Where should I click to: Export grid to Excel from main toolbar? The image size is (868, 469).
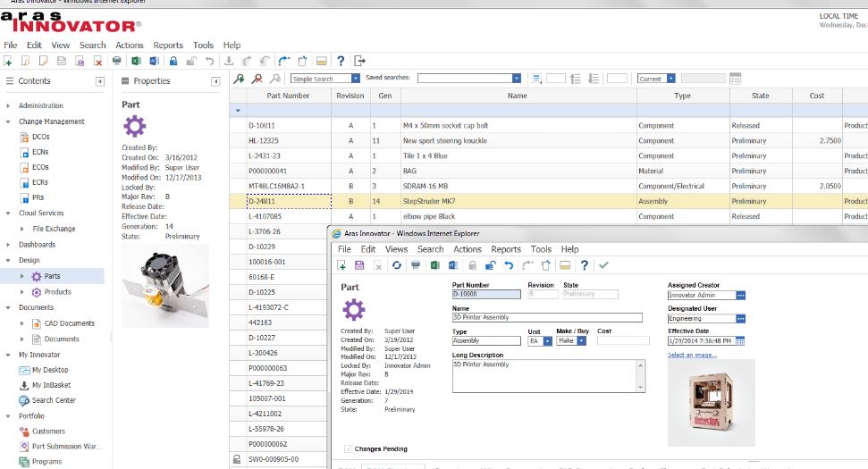tap(136, 61)
